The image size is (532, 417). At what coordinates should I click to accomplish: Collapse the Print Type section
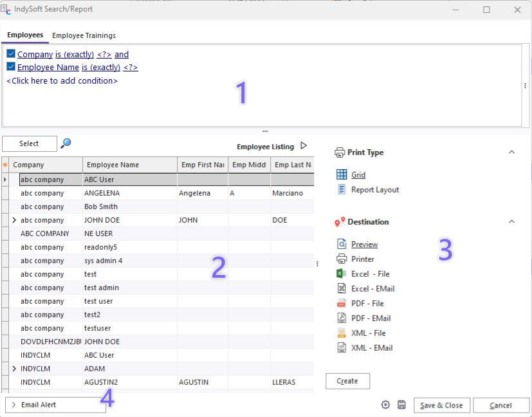(511, 153)
